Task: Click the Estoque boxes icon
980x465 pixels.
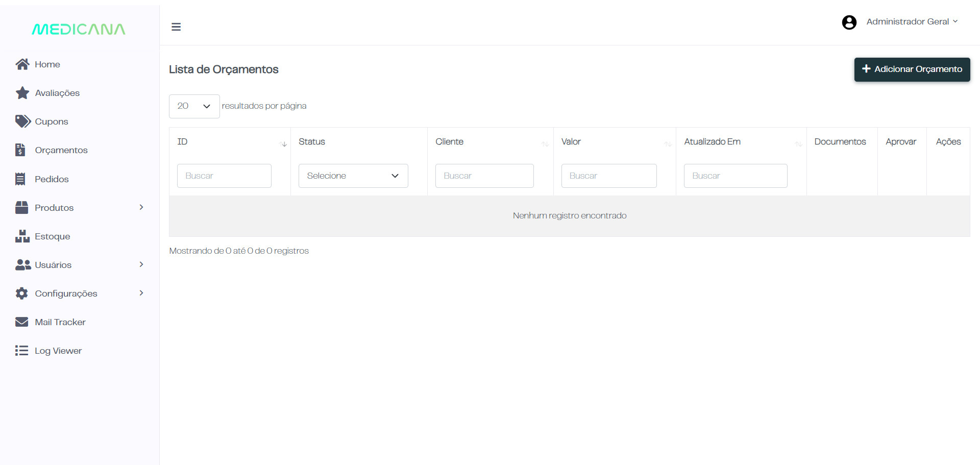Action: pyautogui.click(x=22, y=236)
